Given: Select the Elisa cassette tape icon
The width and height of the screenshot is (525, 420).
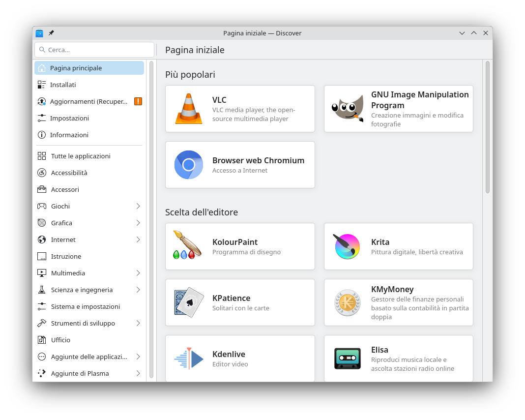Looking at the screenshot, I should (x=348, y=359).
